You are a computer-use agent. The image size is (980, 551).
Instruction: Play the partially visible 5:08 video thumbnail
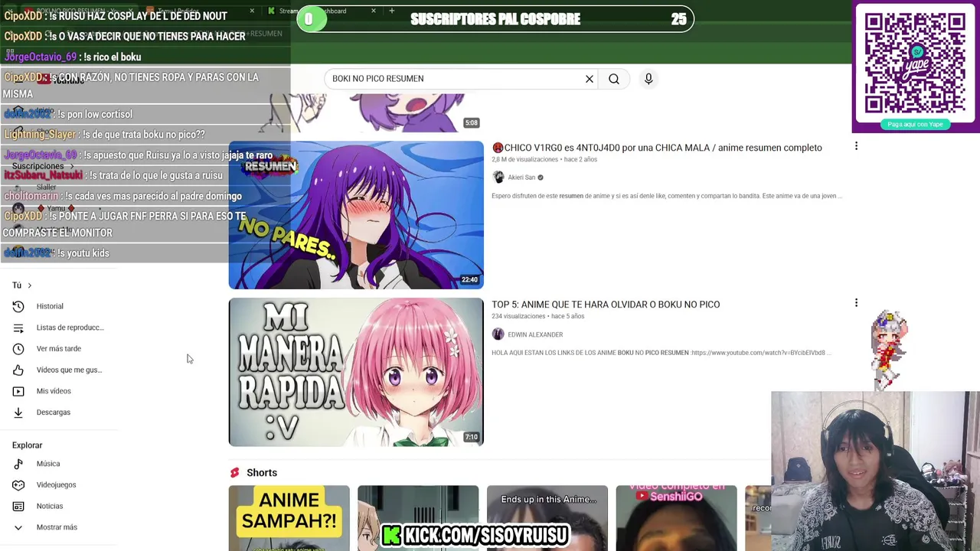pos(356,112)
